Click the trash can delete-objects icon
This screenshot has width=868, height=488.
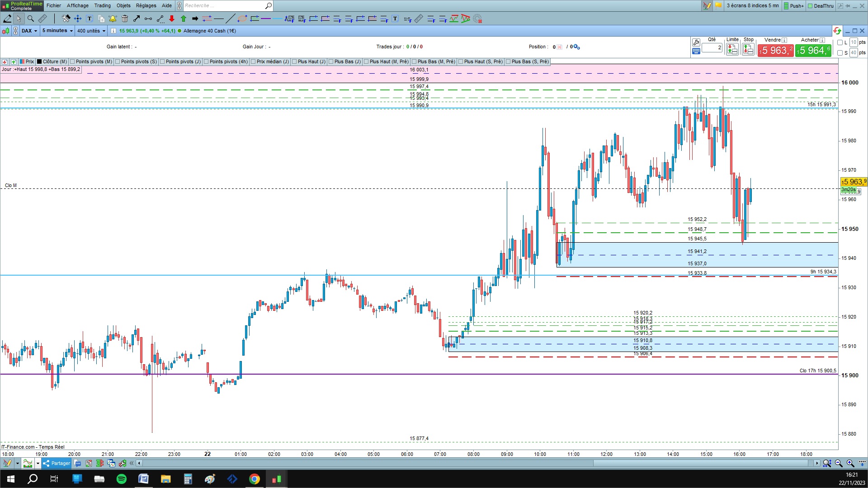(x=125, y=19)
